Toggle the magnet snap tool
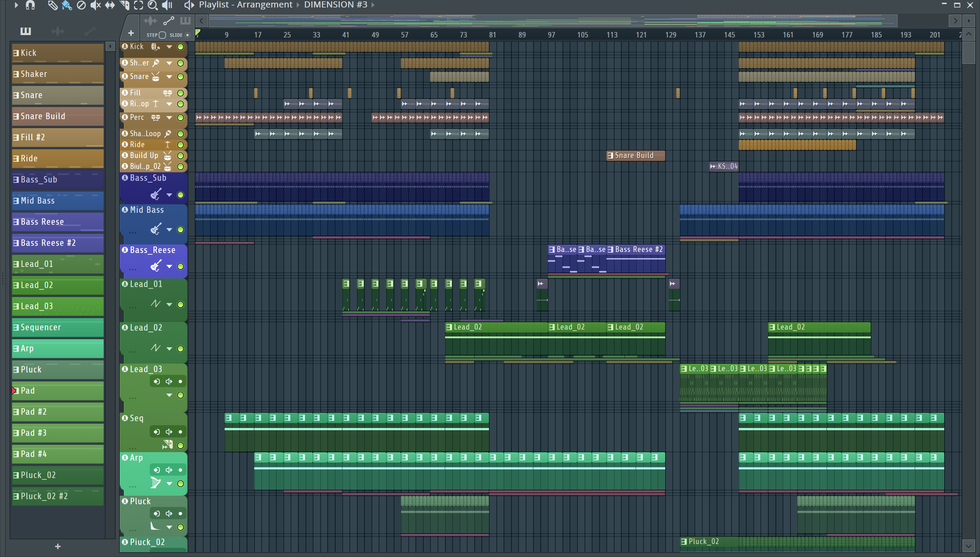Viewport: 980px width, 557px height. pos(30,5)
